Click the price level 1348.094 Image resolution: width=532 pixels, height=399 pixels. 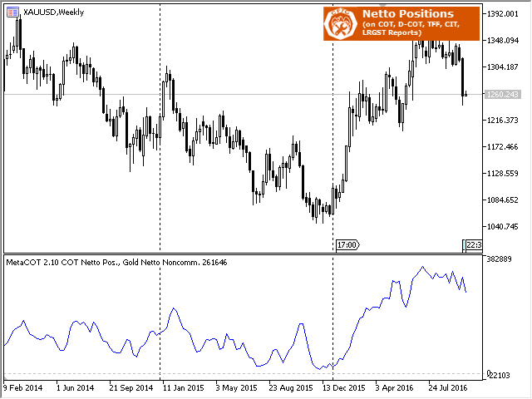(503, 41)
